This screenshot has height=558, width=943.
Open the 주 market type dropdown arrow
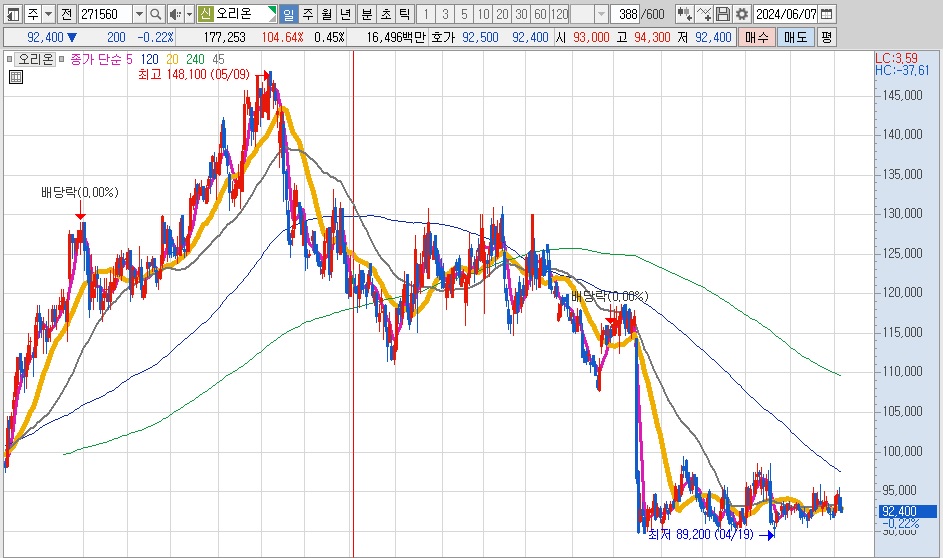click(49, 14)
